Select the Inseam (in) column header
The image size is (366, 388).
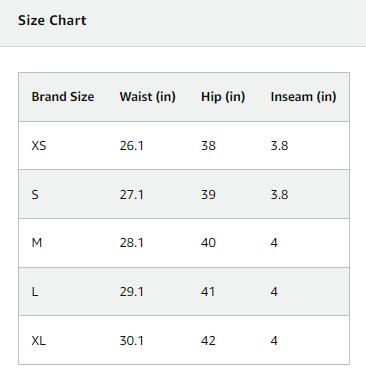coord(303,97)
